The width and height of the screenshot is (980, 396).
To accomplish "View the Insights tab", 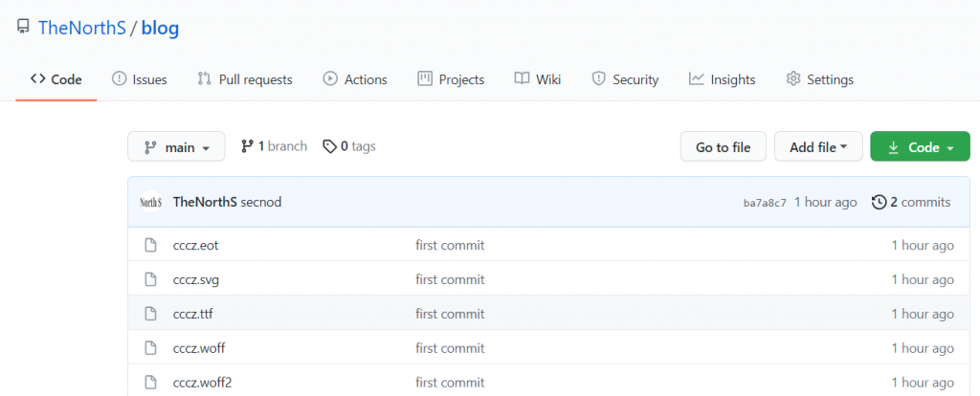I will (x=722, y=79).
